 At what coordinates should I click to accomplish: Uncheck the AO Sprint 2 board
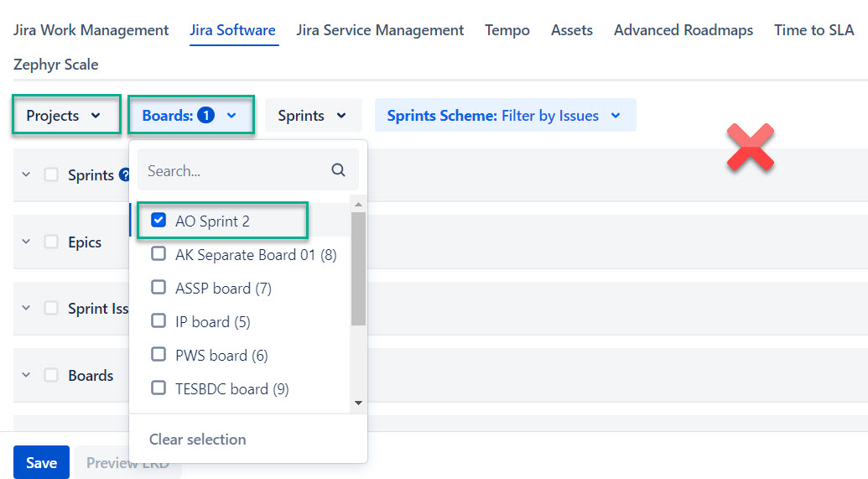coord(159,221)
